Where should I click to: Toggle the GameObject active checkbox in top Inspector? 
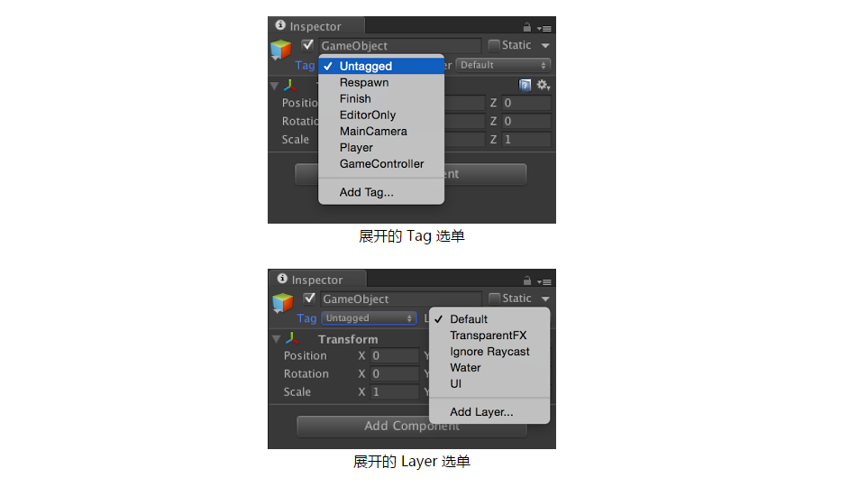pyautogui.click(x=307, y=45)
